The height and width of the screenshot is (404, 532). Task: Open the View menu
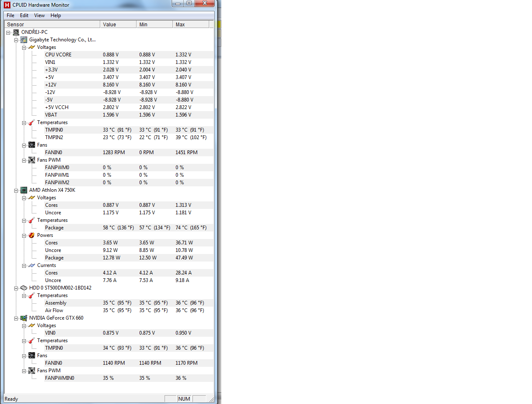tap(39, 15)
